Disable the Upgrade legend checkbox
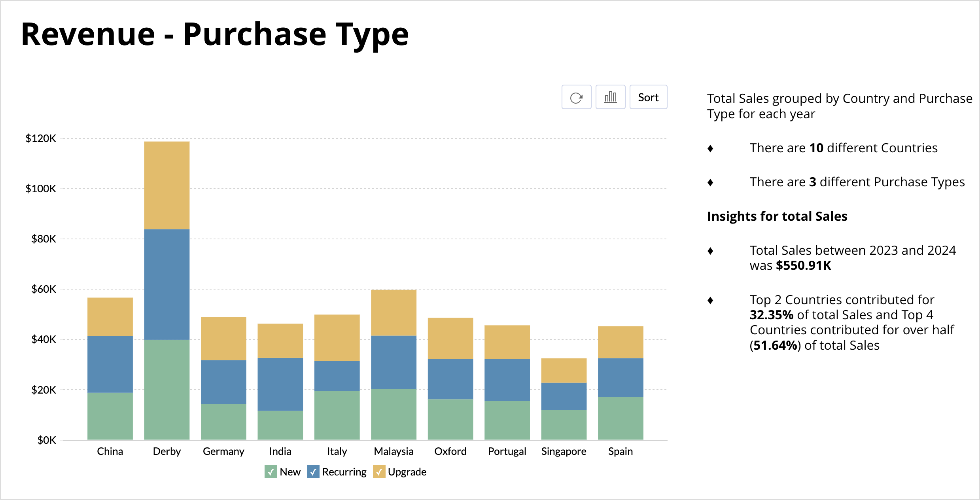 click(379, 472)
